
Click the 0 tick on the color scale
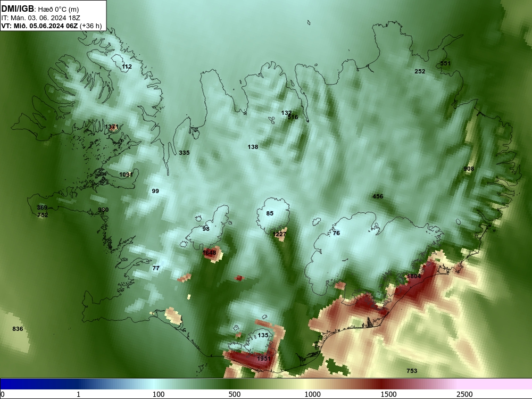(3, 394)
